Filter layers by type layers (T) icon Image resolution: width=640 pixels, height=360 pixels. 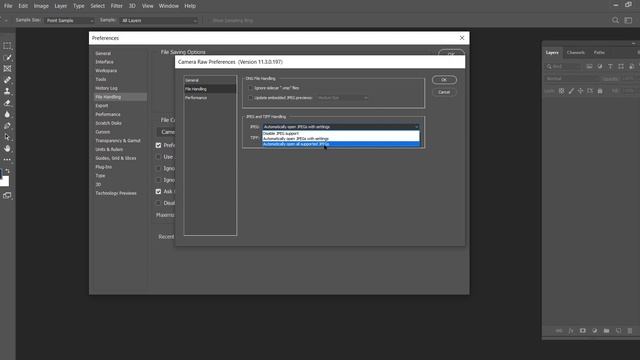click(x=610, y=66)
